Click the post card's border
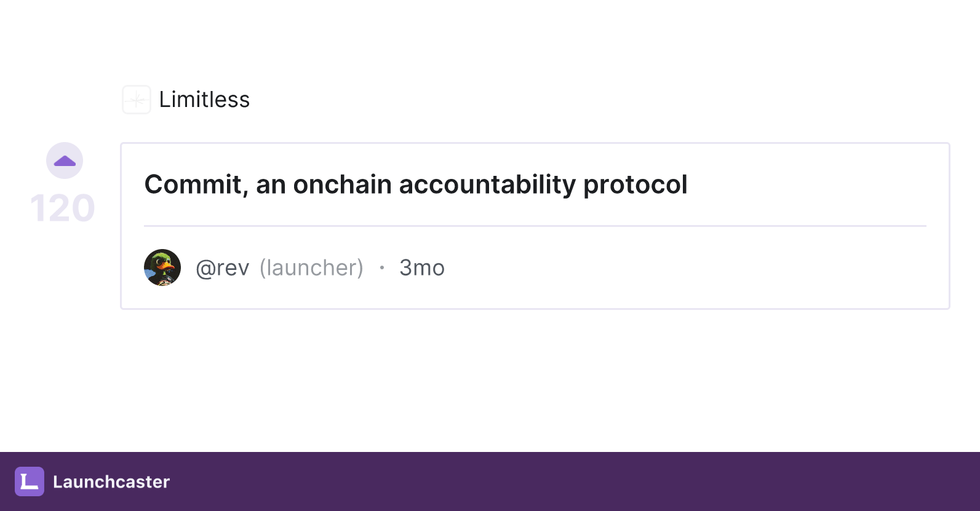The image size is (980, 511). coord(535,143)
